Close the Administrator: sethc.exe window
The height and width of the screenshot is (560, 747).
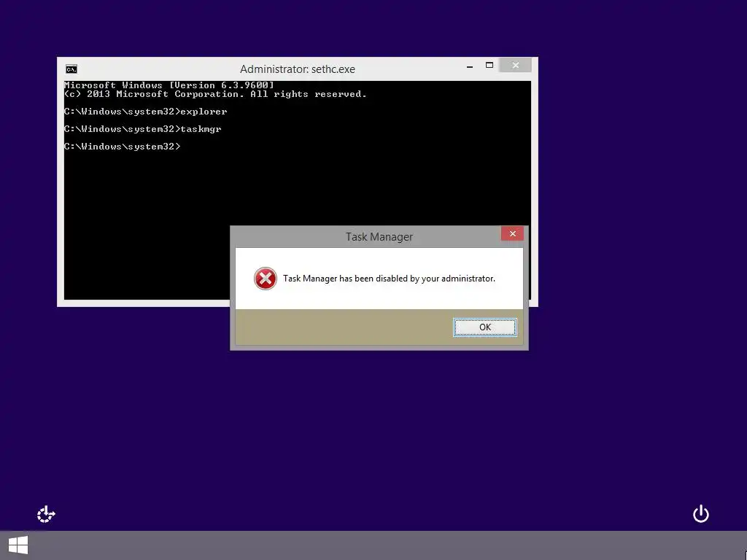516,65
